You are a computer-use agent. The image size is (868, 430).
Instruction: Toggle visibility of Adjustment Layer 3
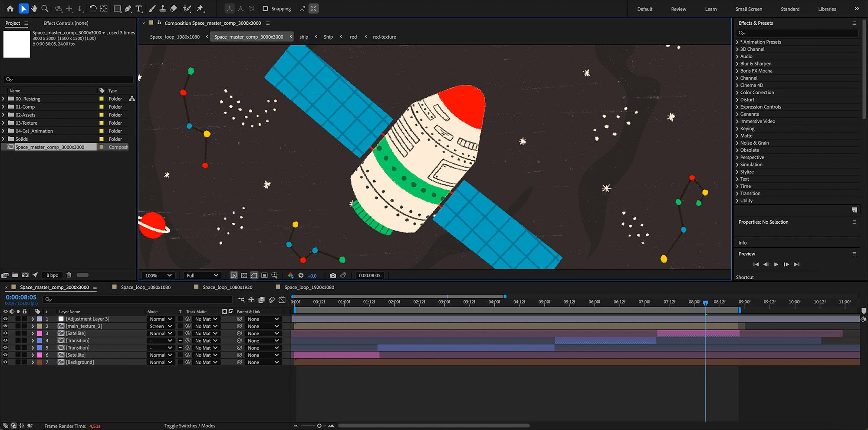[5, 319]
